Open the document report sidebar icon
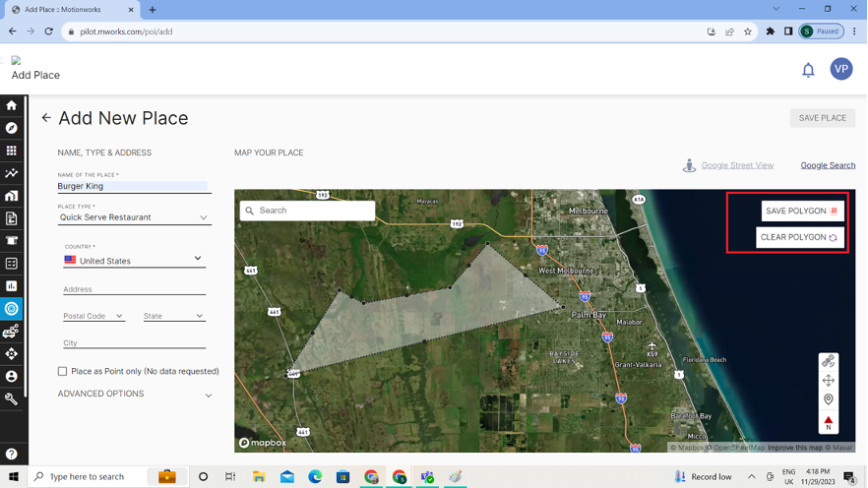 [11, 218]
